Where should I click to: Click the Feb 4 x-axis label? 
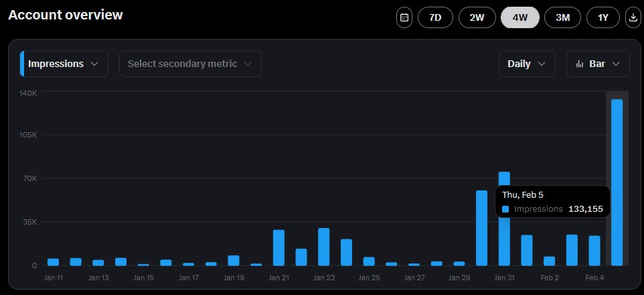pos(594,278)
